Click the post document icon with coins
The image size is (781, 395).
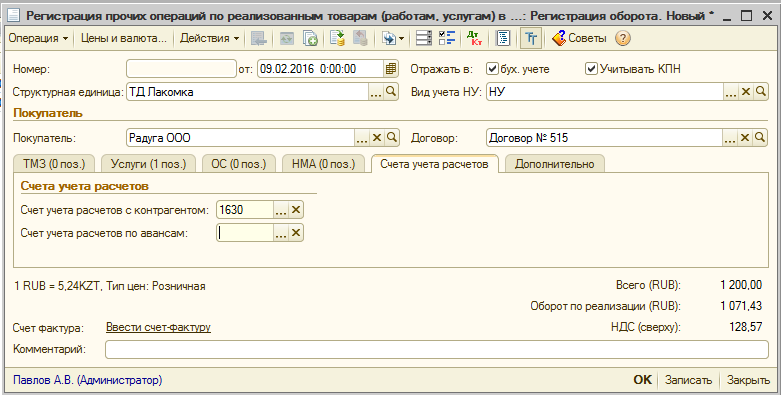(x=338, y=38)
